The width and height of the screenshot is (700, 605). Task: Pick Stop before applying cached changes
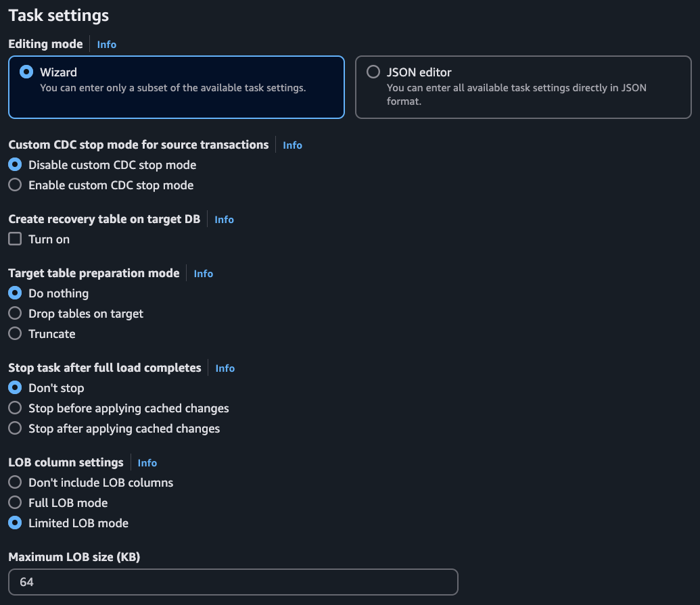15,408
